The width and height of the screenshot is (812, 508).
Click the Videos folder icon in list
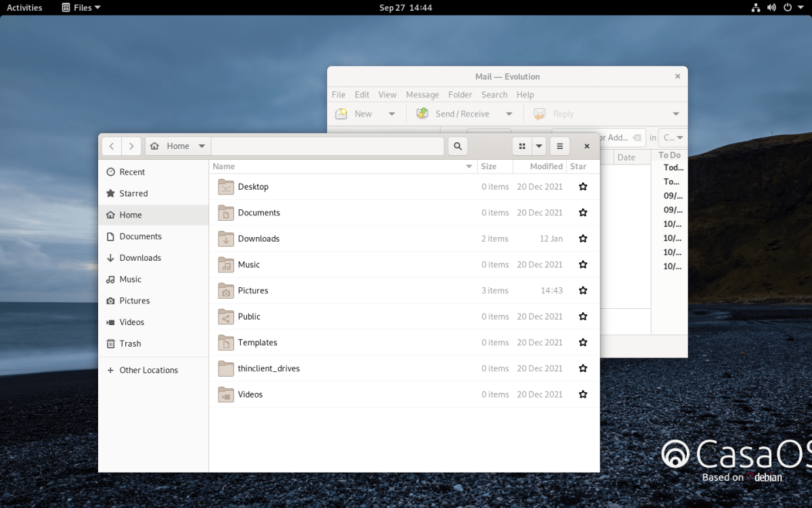coord(226,394)
